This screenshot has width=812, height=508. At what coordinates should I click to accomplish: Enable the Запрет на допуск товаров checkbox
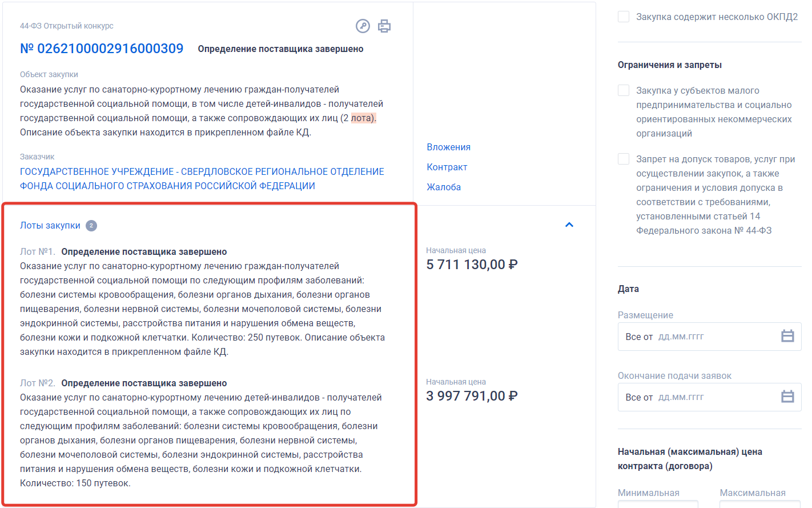pos(624,158)
